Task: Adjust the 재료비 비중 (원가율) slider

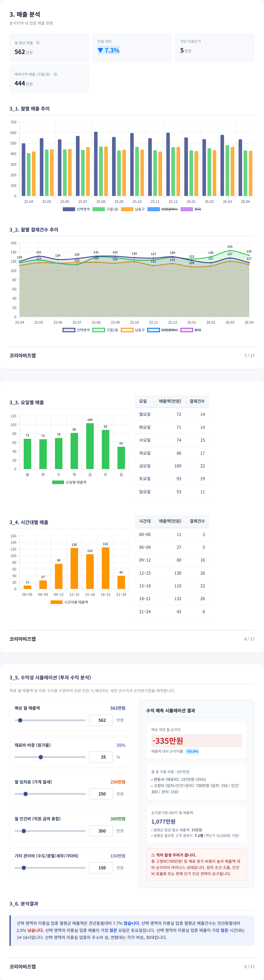Action: coord(50,757)
